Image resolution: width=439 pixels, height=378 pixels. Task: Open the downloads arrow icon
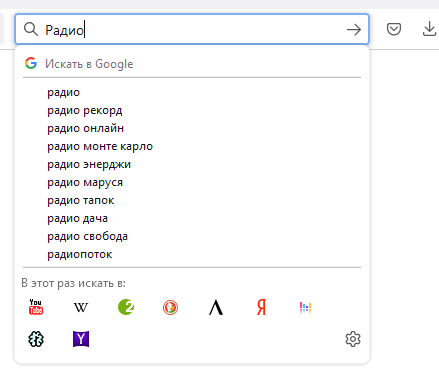coord(429,29)
